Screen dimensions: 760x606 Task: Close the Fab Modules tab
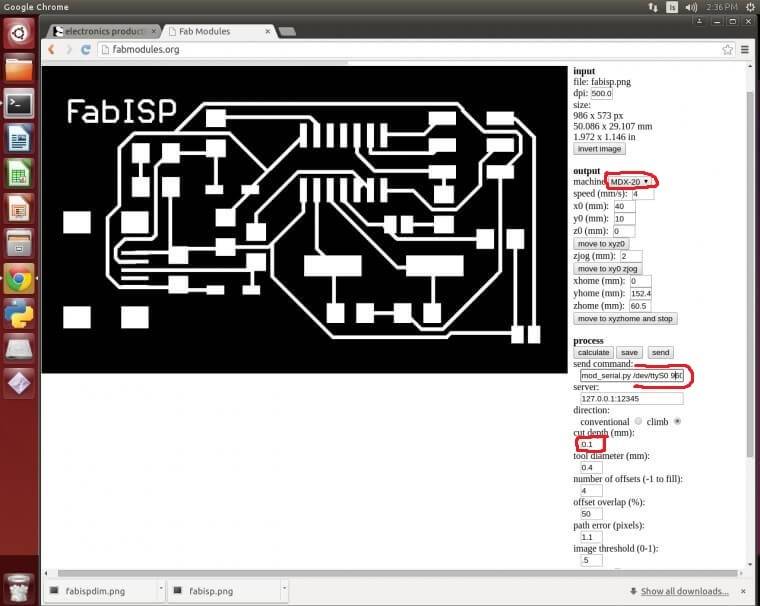pos(268,31)
